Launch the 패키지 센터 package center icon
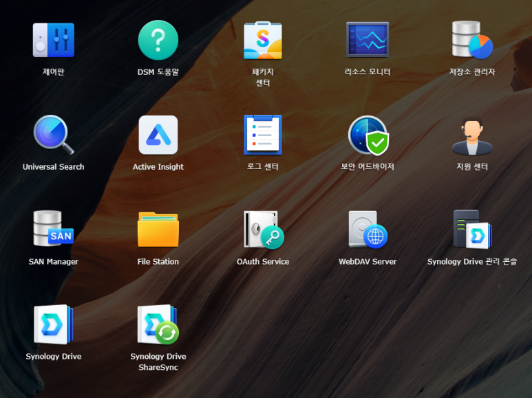Viewport: 532px width, 398px height. click(263, 41)
